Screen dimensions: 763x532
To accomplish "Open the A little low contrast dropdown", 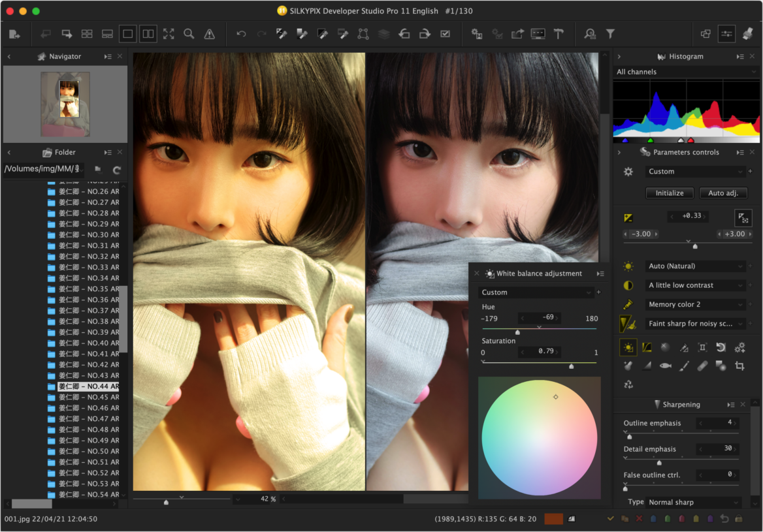I will tap(694, 285).
